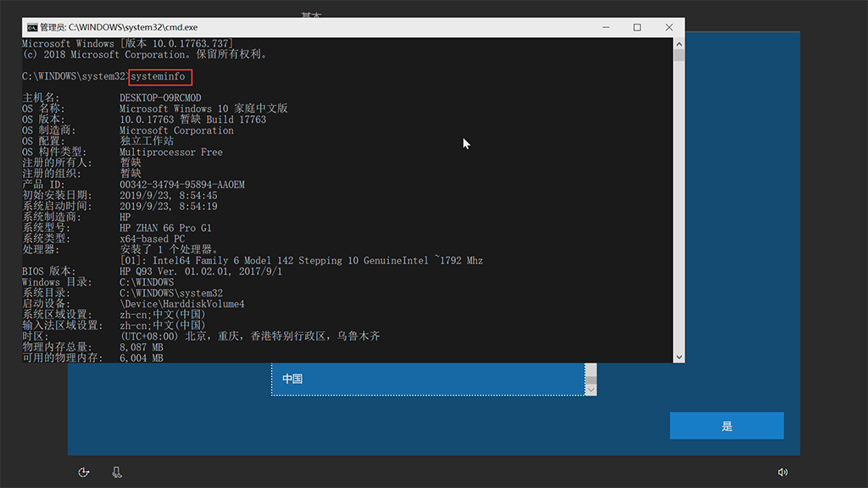Viewport: 868px width, 488px height.
Task: Open the ease of access icon
Action: click(x=84, y=472)
